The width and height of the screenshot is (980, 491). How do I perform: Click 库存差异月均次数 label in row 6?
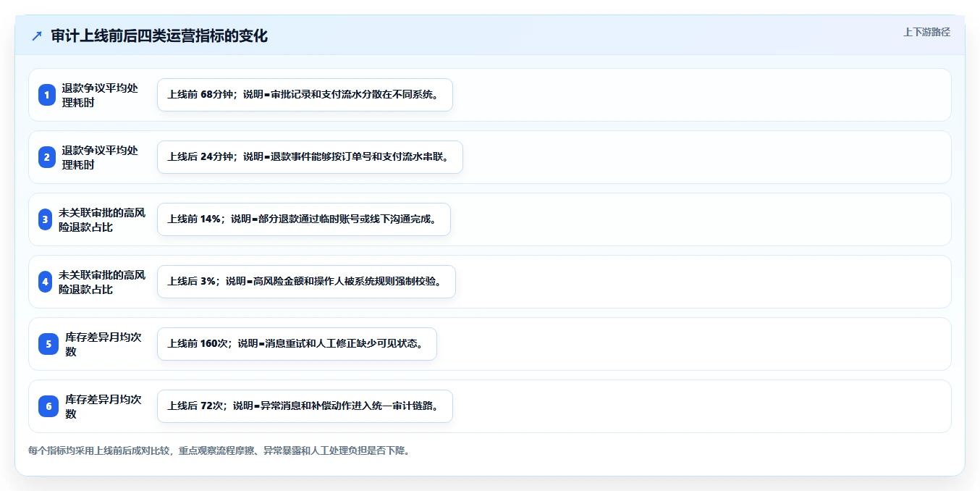point(104,406)
